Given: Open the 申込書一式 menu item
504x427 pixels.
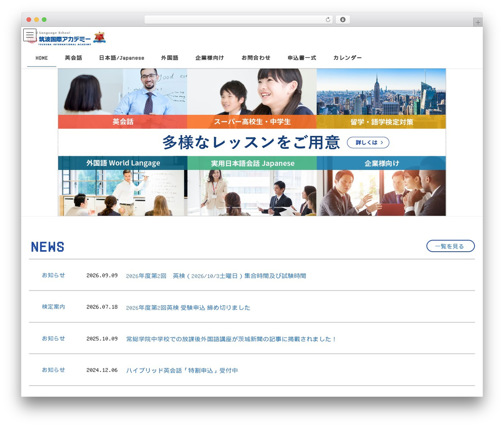Looking at the screenshot, I should click(302, 58).
